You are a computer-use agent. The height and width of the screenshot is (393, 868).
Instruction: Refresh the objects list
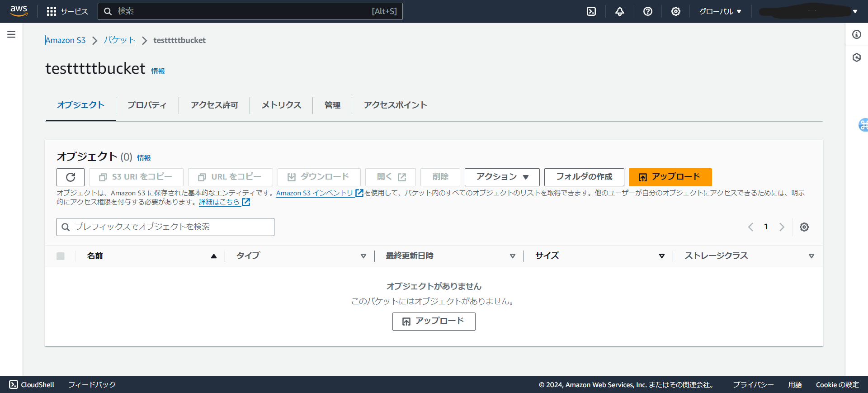pos(71,177)
